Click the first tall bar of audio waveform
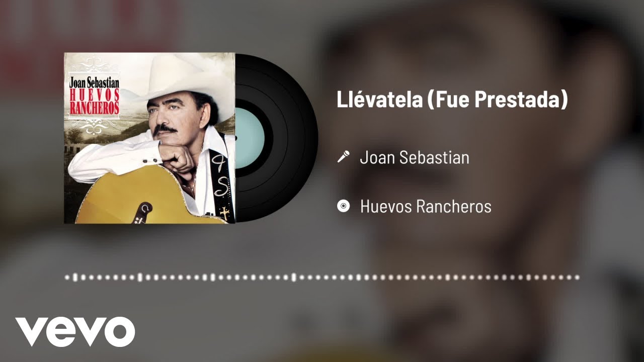Image resolution: width=644 pixels, height=362 pixels. tap(75, 277)
